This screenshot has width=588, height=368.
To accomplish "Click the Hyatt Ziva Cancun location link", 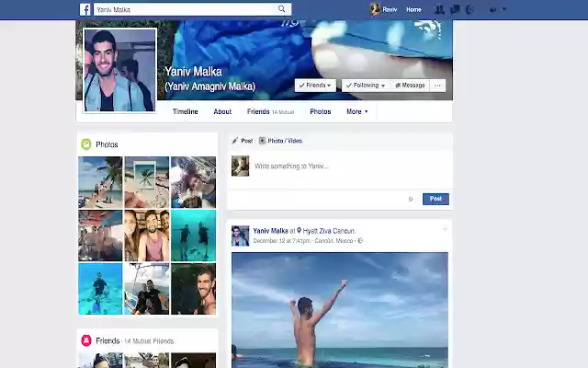I will [x=329, y=231].
